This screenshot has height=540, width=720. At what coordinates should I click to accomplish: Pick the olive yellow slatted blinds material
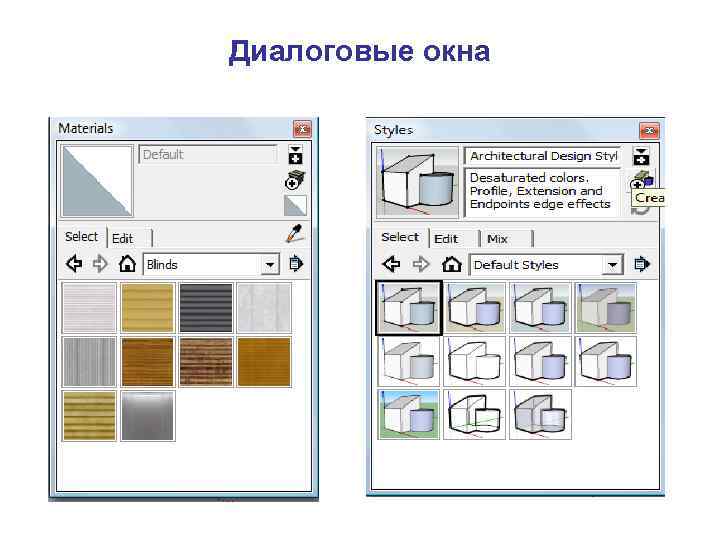89,416
